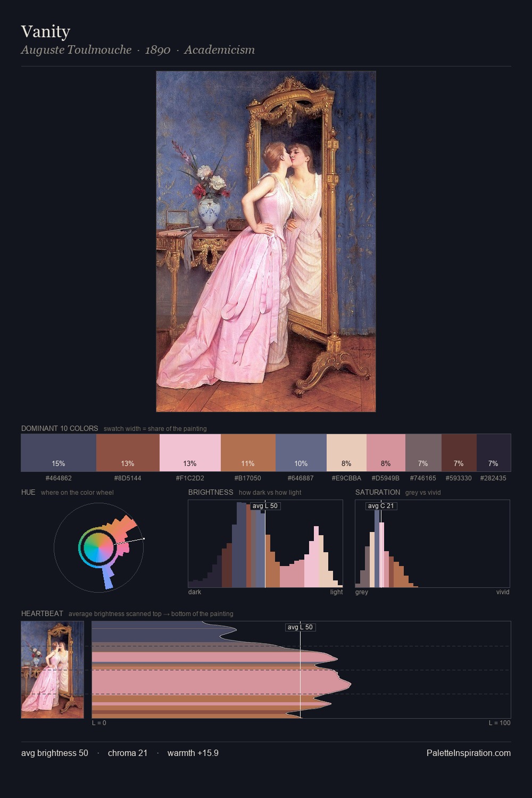The width and height of the screenshot is (532, 798).
Task: Click the hex code #646887 label
Action: click(x=301, y=478)
